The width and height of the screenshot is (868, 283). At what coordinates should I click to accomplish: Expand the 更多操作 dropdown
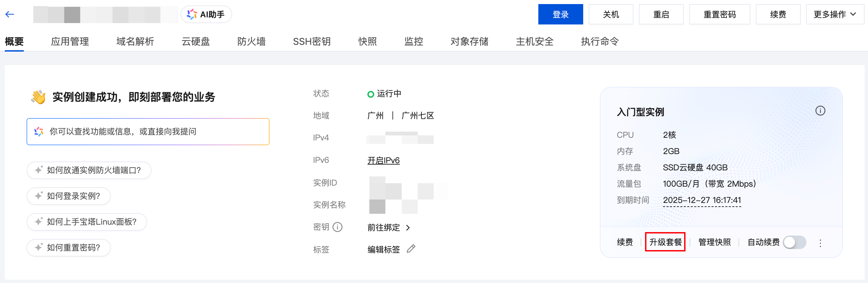pos(835,14)
